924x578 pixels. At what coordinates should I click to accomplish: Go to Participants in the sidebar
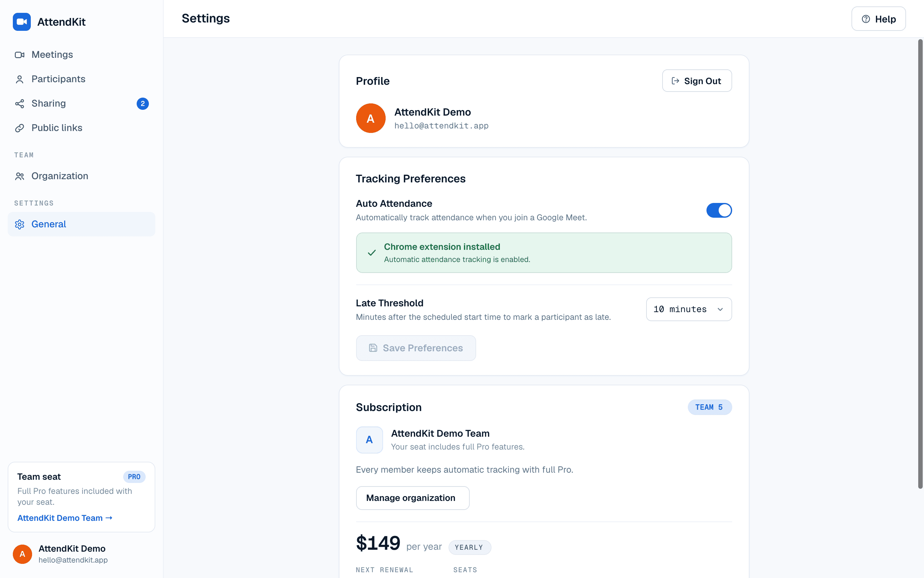coord(81,79)
